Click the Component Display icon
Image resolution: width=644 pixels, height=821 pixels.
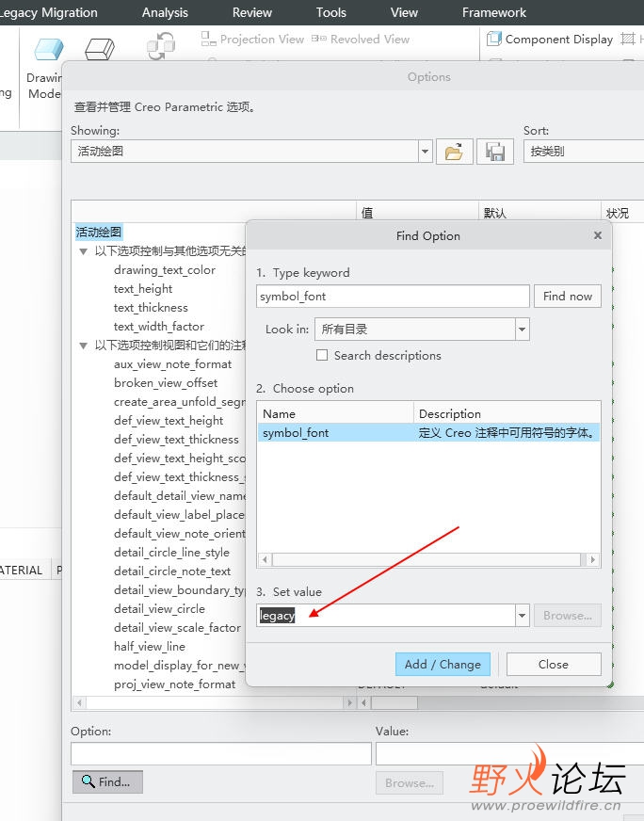(493, 40)
